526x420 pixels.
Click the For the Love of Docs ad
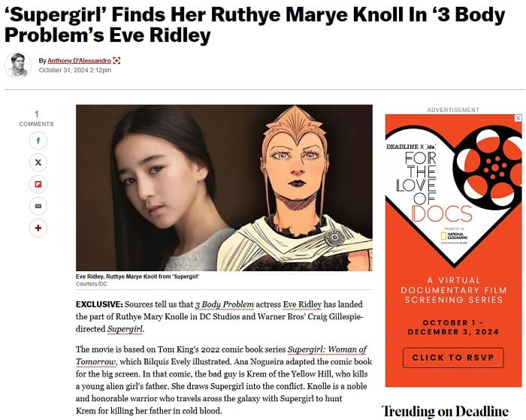click(454, 251)
